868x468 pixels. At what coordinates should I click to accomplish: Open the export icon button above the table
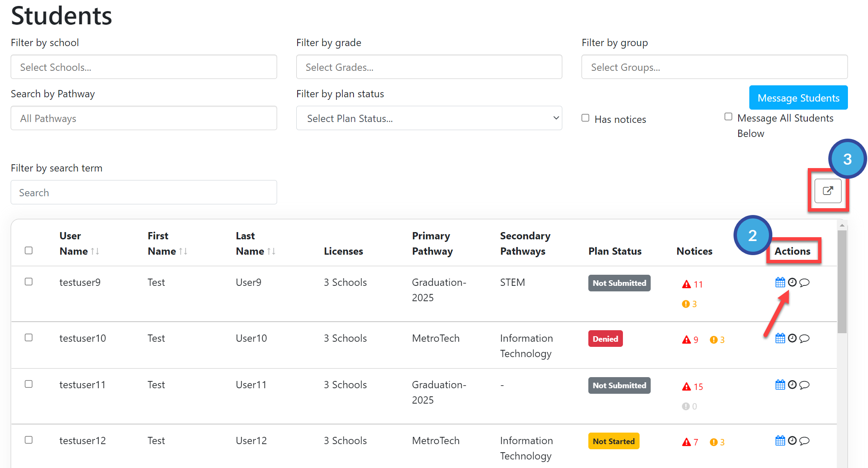click(x=828, y=191)
